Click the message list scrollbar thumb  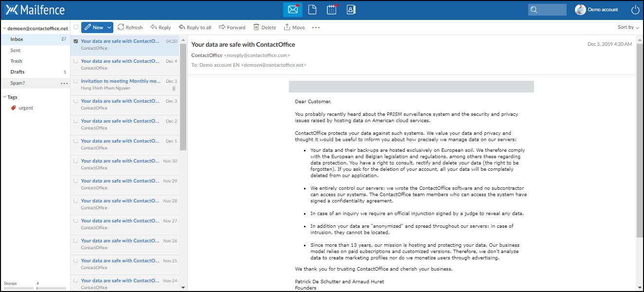[183, 96]
